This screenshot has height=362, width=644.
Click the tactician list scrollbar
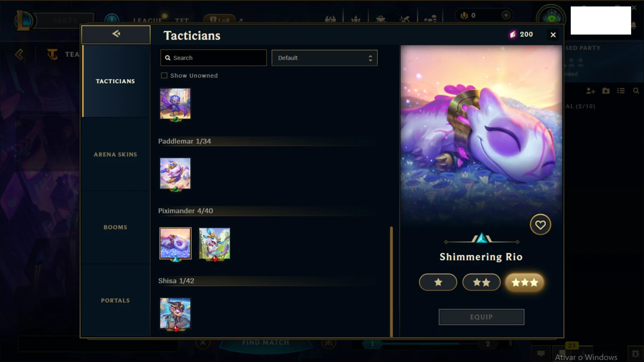(x=391, y=282)
